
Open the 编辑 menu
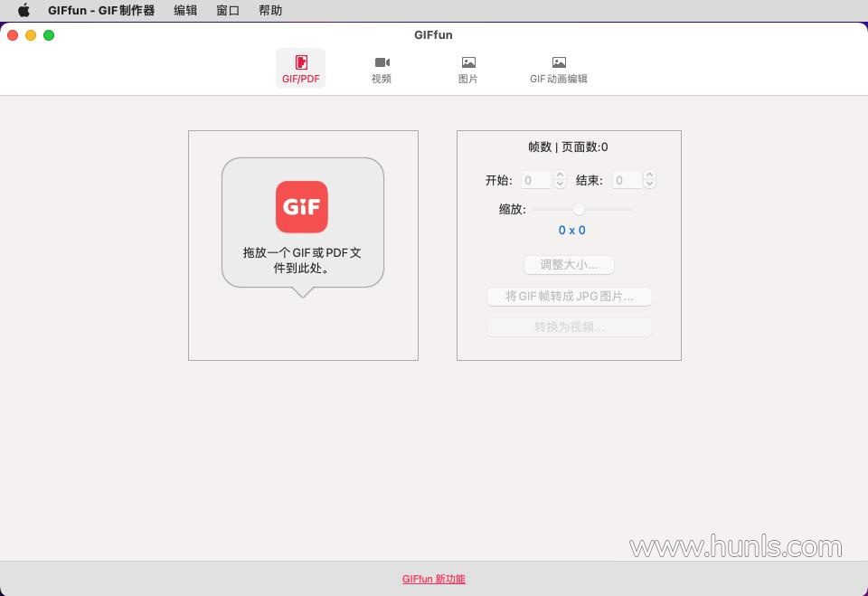(x=185, y=11)
